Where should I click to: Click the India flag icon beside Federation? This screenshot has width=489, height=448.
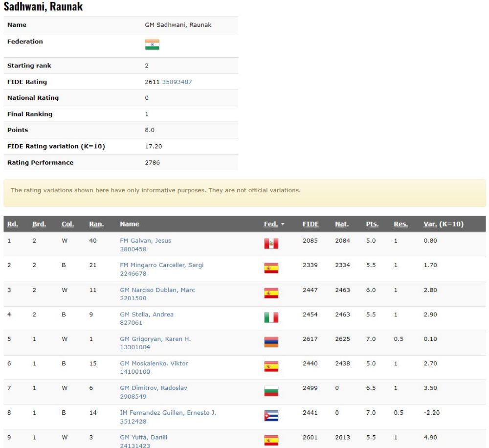coord(152,45)
